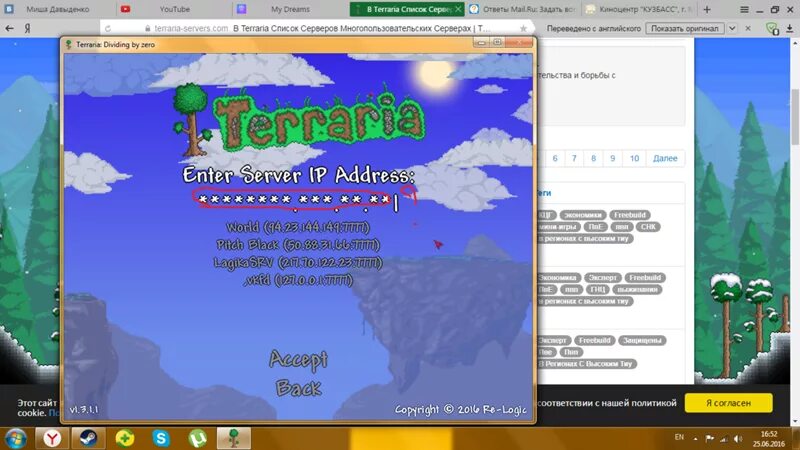Show hidden tray icons arrow
The height and width of the screenshot is (450, 800).
tap(695, 438)
